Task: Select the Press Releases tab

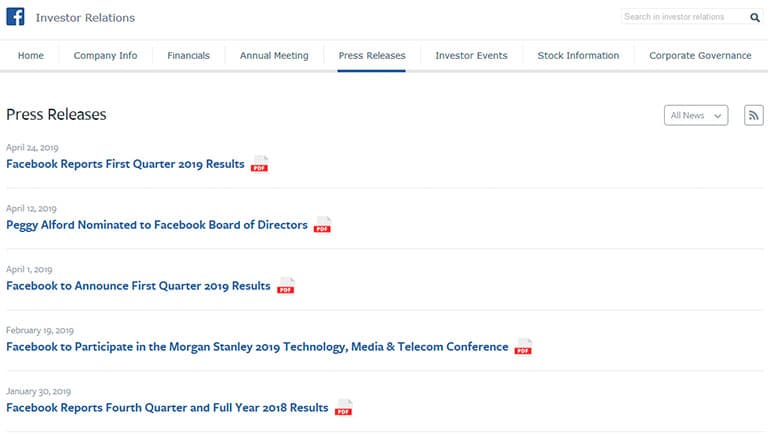Action: (372, 55)
